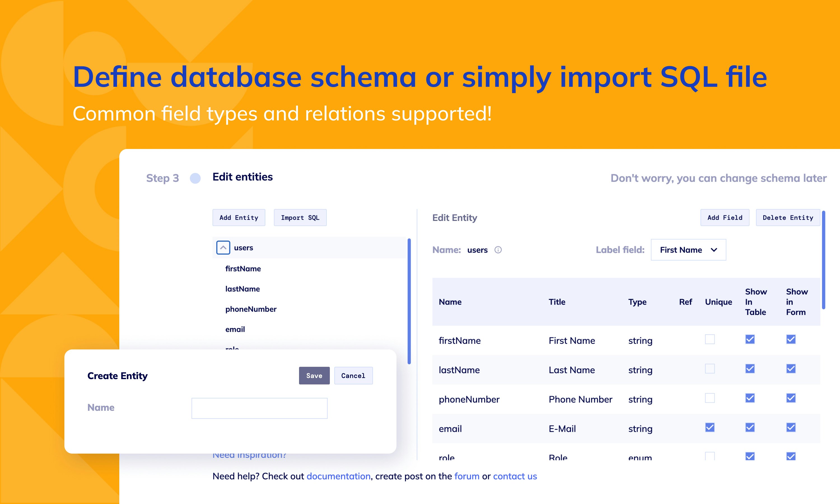Click the First Name title cell
The width and height of the screenshot is (840, 504).
(x=572, y=341)
